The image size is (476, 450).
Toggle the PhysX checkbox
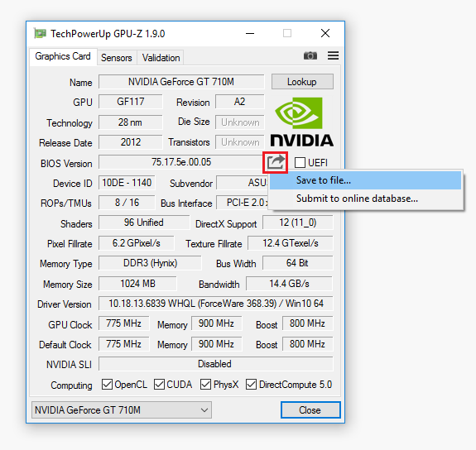pos(205,384)
